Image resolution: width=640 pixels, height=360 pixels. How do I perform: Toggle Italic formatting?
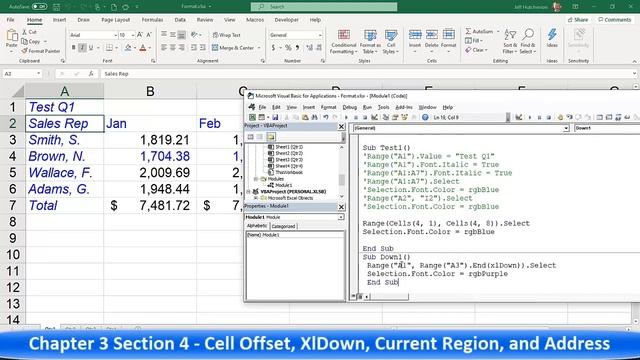(x=82, y=48)
